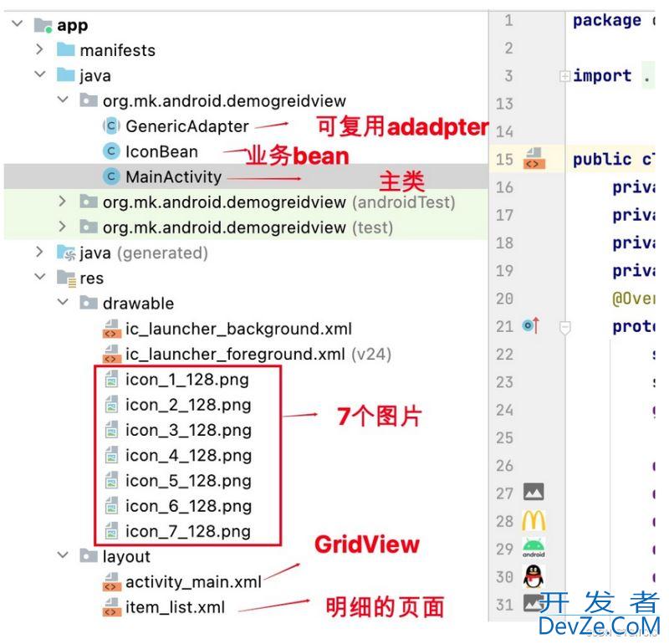Viewport: 669px width, 644px height.
Task: Click the icon_1_128.png file icon
Action: pyautogui.click(x=111, y=380)
